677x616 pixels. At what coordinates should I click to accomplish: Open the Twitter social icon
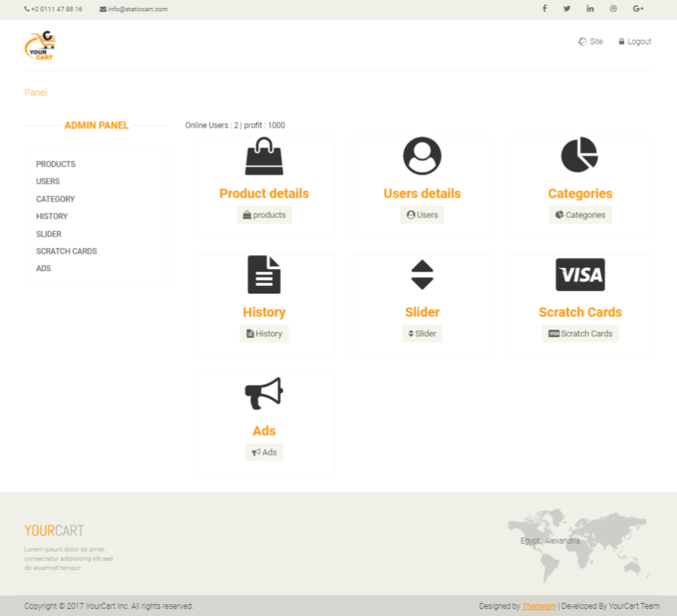tap(567, 9)
